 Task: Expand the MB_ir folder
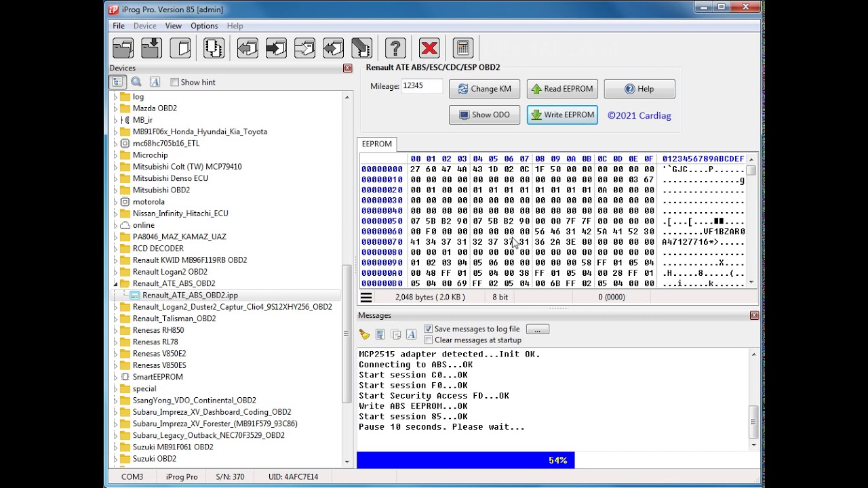click(115, 120)
